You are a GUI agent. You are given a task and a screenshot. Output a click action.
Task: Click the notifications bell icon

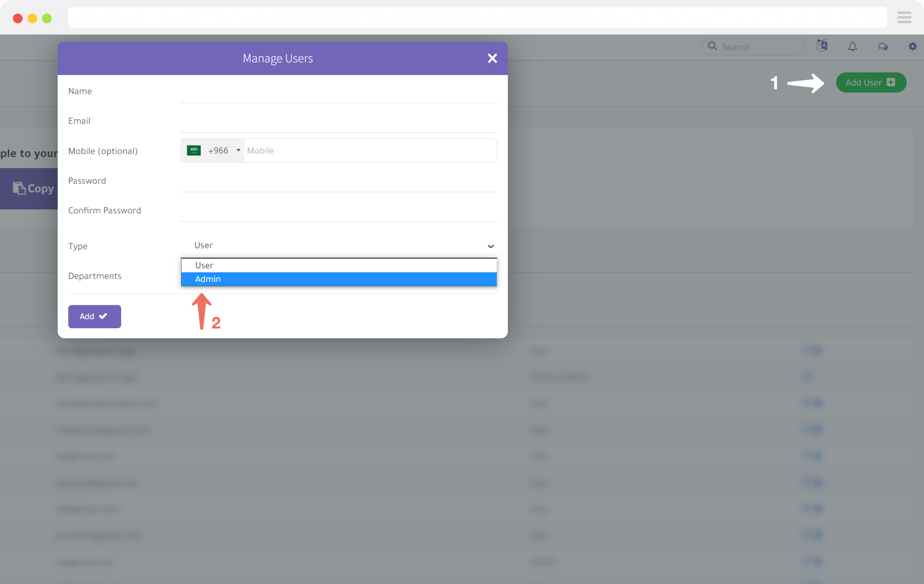pyautogui.click(x=852, y=46)
